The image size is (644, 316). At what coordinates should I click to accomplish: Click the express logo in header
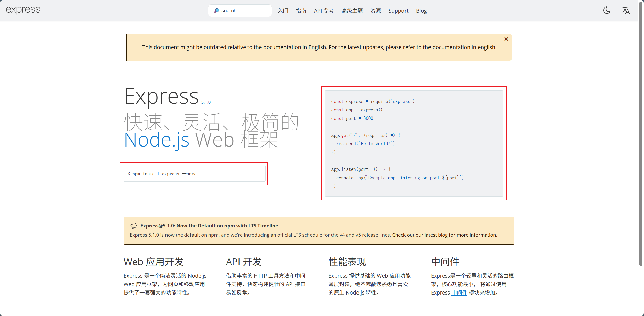[23, 10]
